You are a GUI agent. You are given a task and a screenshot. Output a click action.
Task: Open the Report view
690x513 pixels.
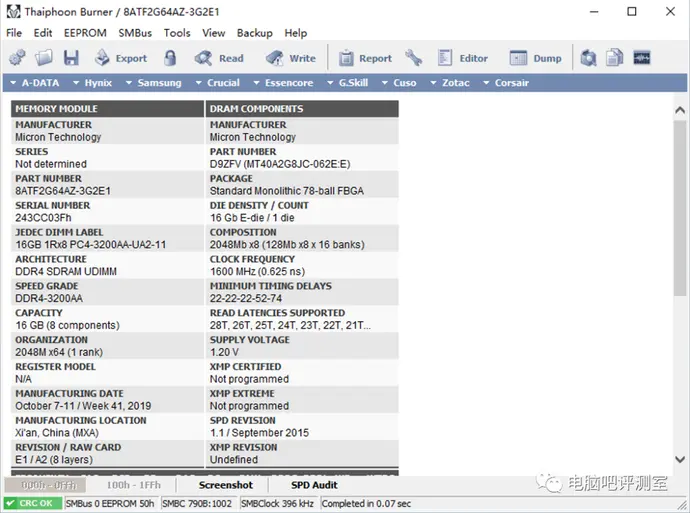click(364, 58)
